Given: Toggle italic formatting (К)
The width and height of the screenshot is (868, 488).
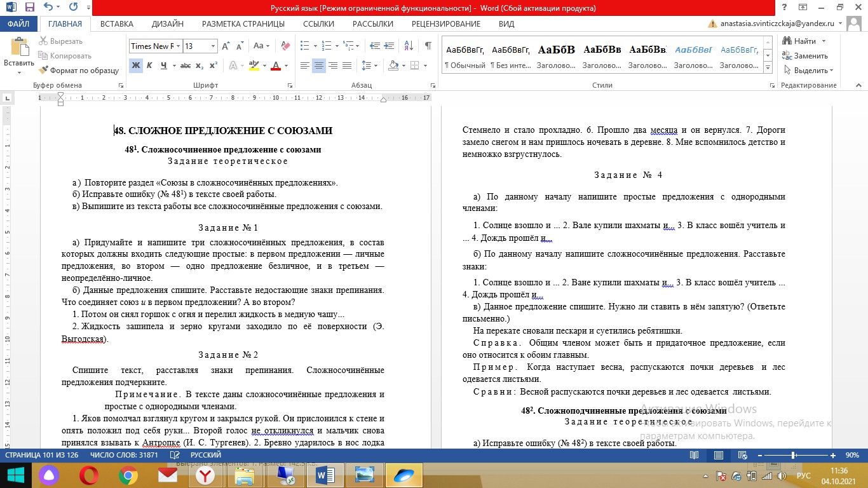Looking at the screenshot, I should click(x=149, y=65).
